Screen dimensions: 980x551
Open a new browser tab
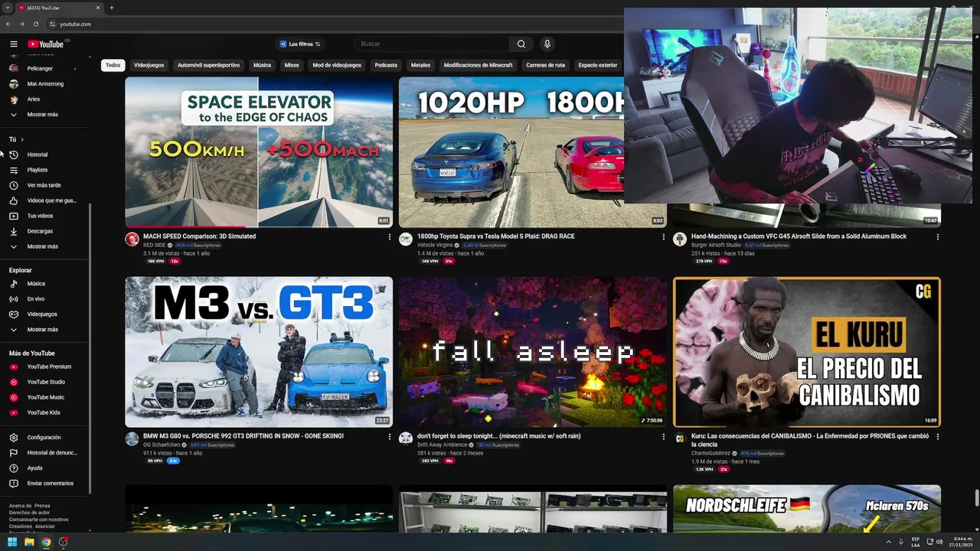point(112,8)
